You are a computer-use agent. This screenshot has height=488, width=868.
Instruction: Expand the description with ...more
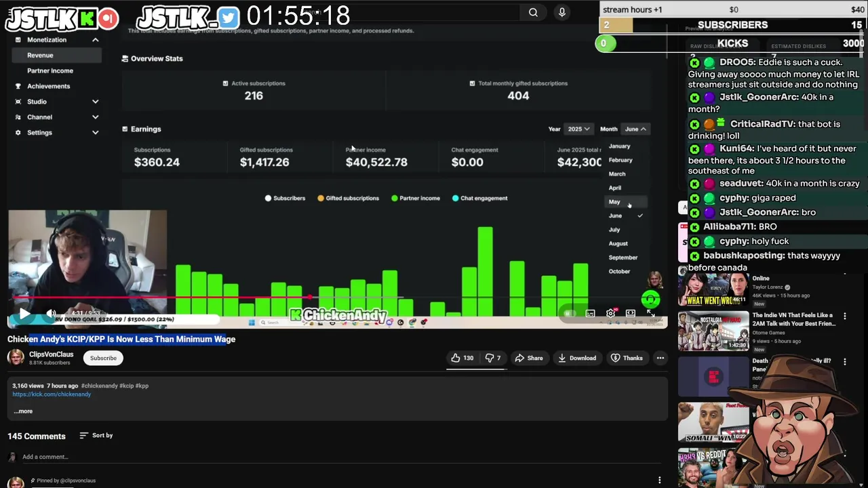pos(23,411)
